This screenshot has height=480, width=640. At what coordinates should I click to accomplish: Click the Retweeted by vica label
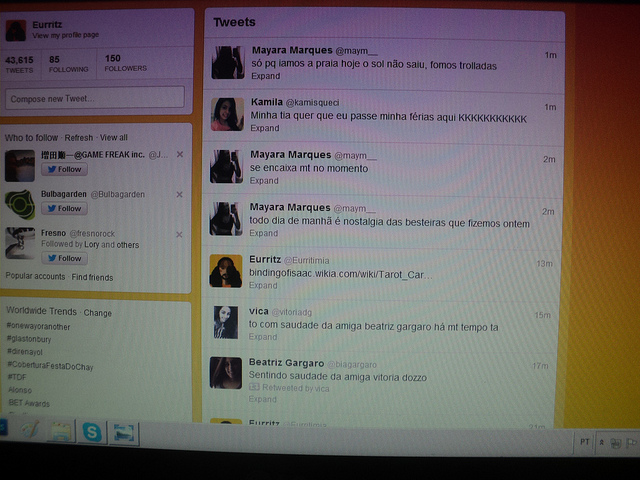tap(296, 388)
